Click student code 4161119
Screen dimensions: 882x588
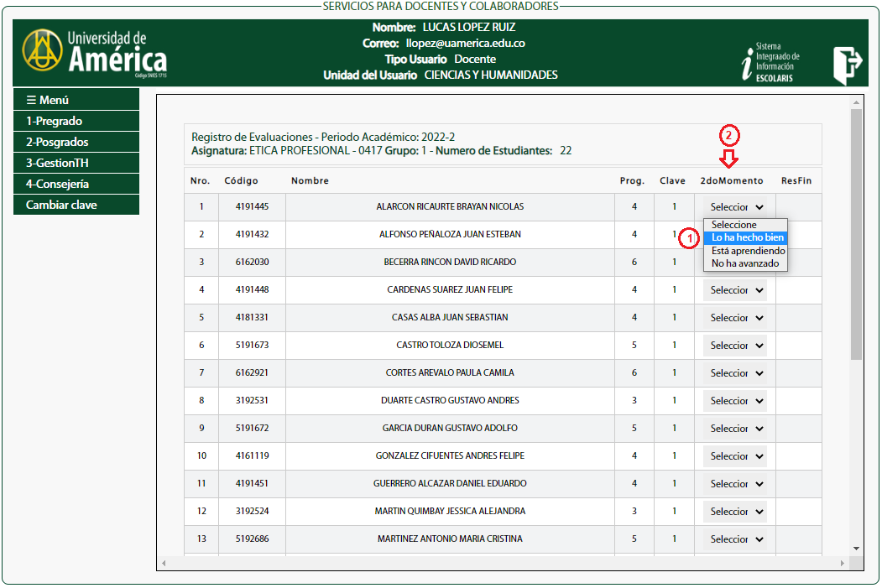pos(252,455)
